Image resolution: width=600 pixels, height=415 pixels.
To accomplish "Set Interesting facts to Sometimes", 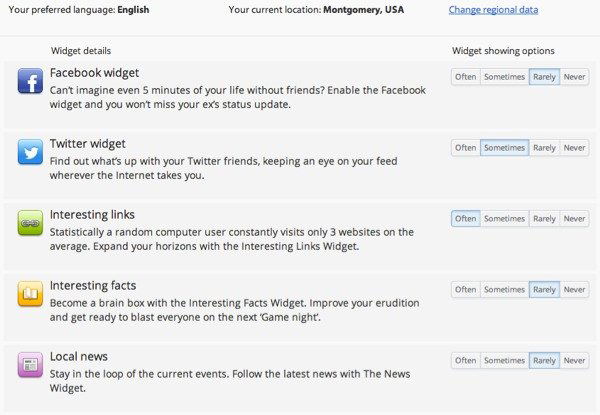I will pyautogui.click(x=504, y=290).
